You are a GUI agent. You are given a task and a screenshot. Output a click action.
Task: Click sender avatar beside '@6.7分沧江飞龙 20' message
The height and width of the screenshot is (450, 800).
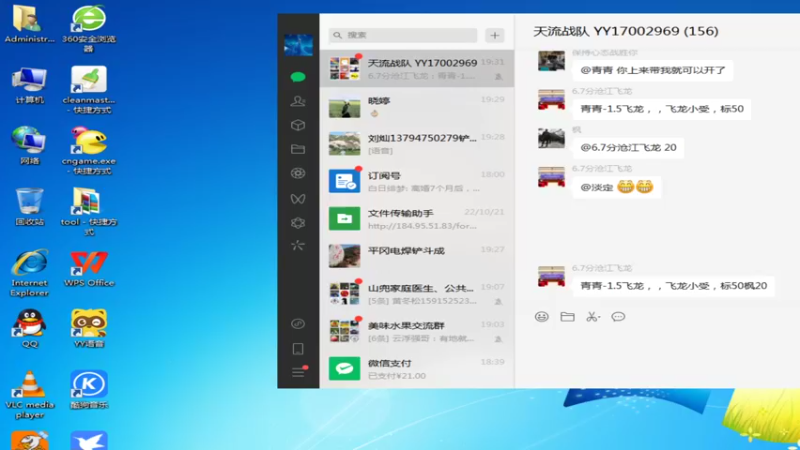click(x=551, y=138)
